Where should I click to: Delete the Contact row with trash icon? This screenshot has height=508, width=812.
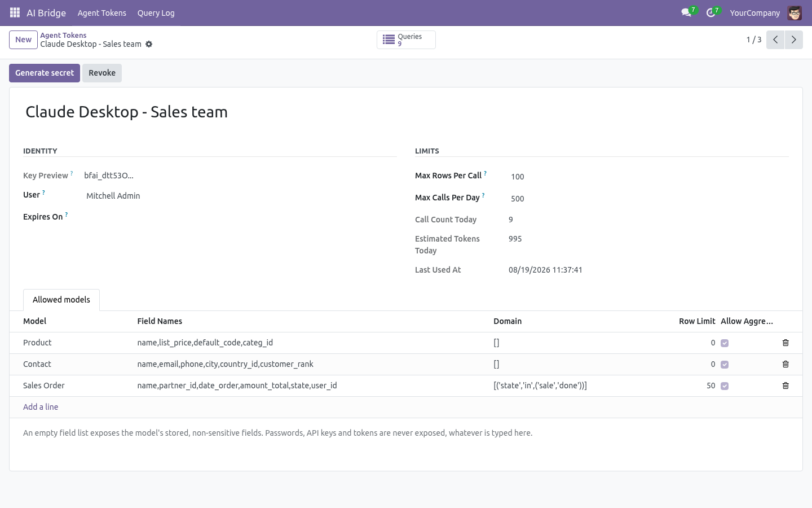(x=785, y=364)
